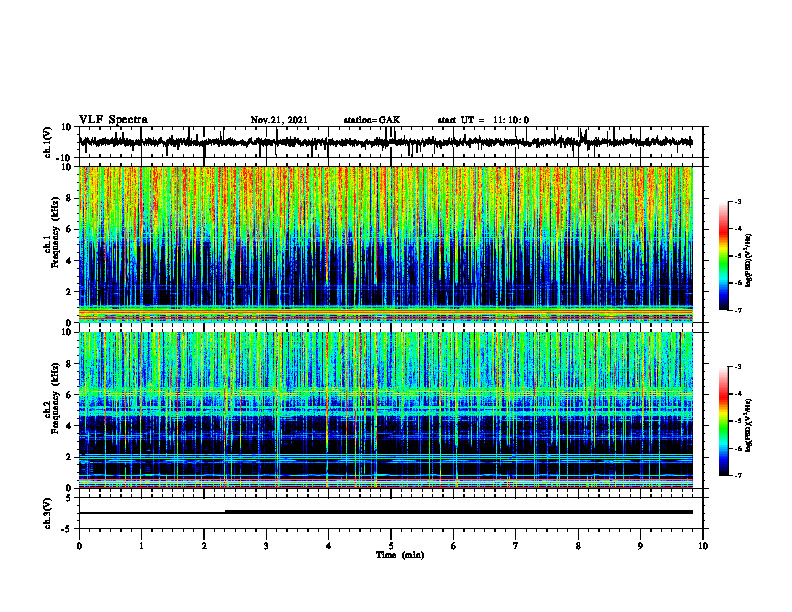792x612 pixels.
Task: Click the "-3" label on ch.1 colorbar
Action: coord(738,202)
